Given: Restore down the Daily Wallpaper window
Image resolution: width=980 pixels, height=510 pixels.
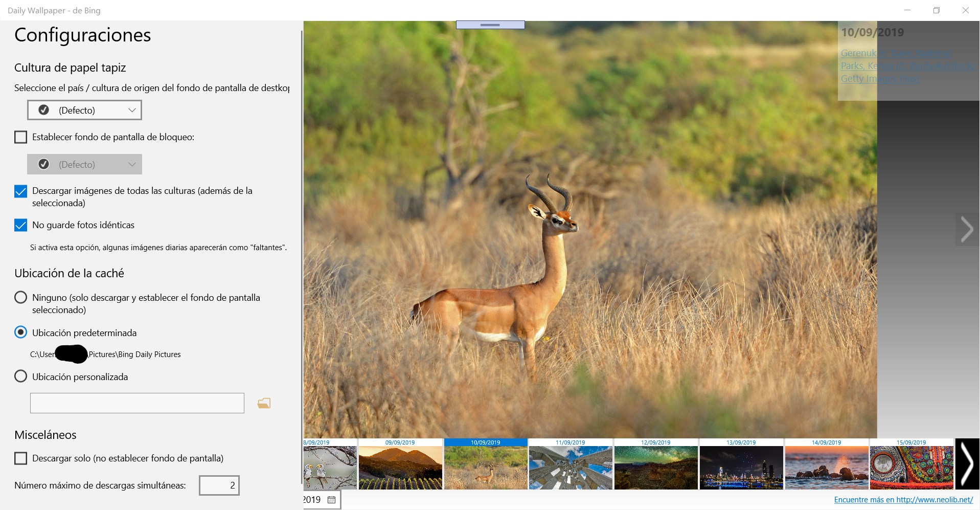Looking at the screenshot, I should (937, 10).
